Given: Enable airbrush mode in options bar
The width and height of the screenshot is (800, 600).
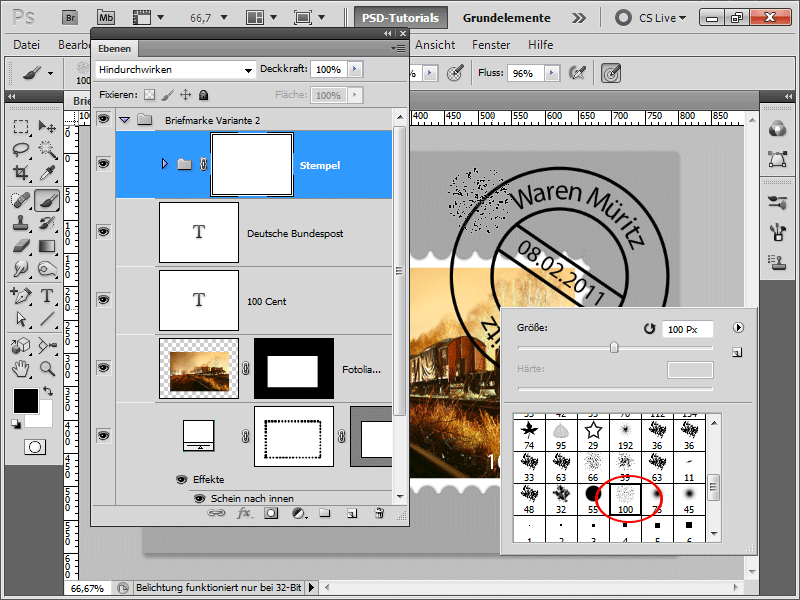Looking at the screenshot, I should (x=577, y=73).
